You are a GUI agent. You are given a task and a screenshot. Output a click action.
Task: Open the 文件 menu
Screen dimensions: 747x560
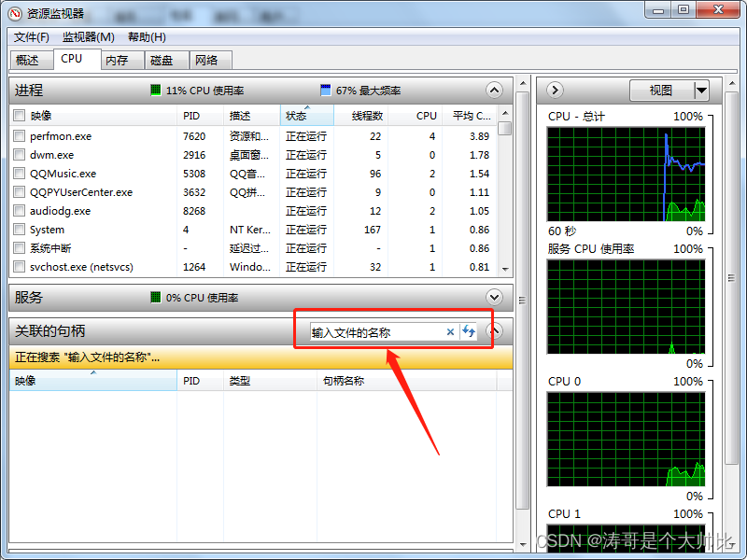tap(31, 37)
